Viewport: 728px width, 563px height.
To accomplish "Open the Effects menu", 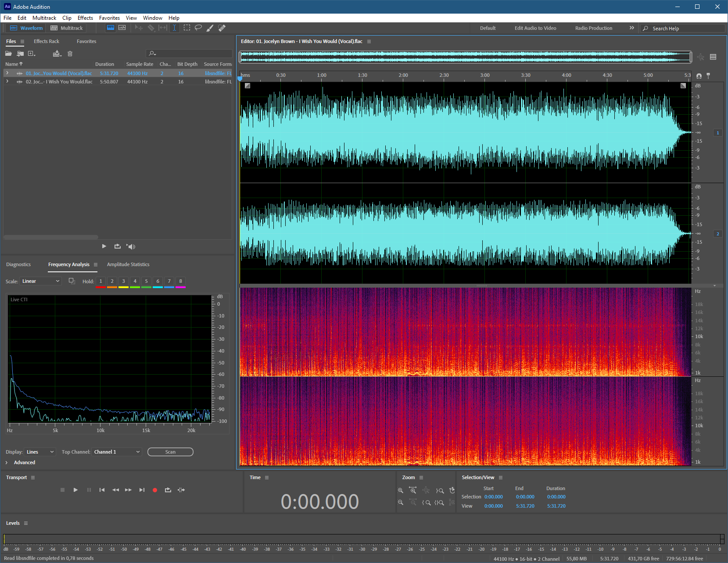I will [x=85, y=18].
